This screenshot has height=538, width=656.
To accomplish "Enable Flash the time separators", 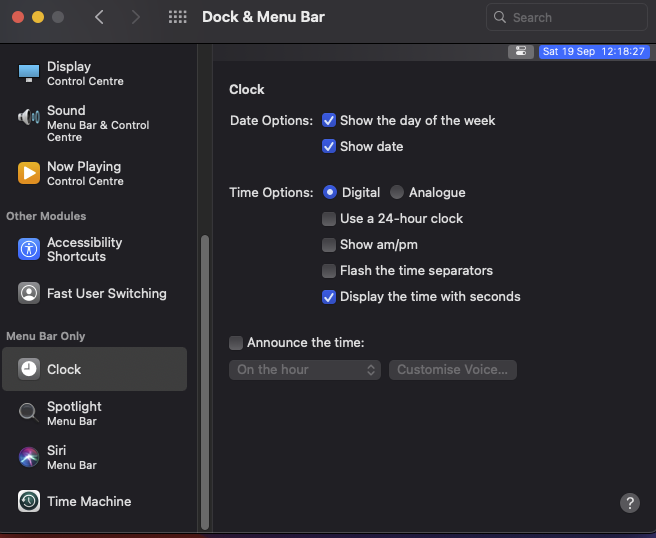I will [x=329, y=270].
